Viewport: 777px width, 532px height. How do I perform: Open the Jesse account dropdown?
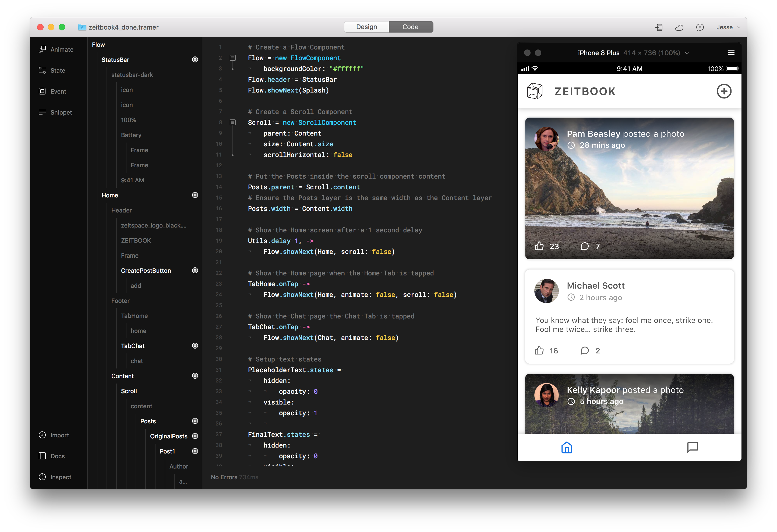728,27
